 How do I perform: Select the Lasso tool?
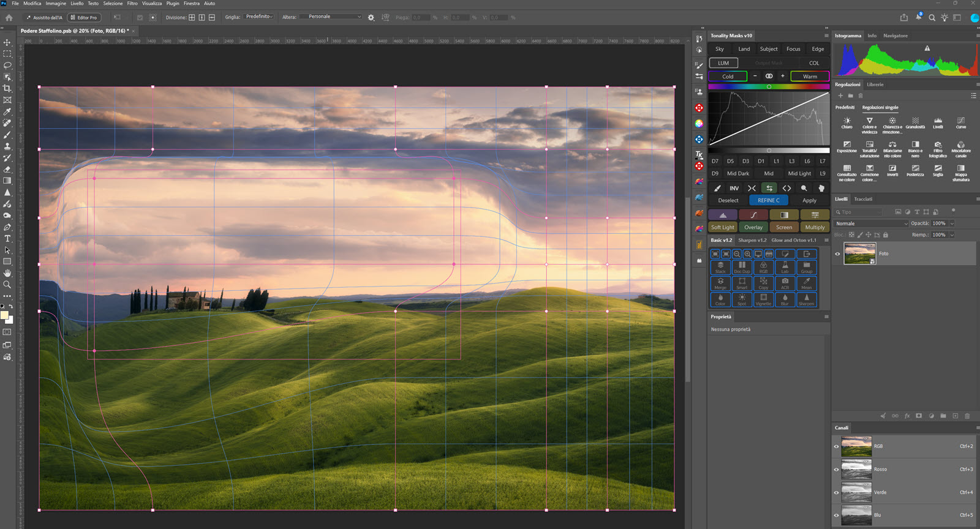(7, 65)
